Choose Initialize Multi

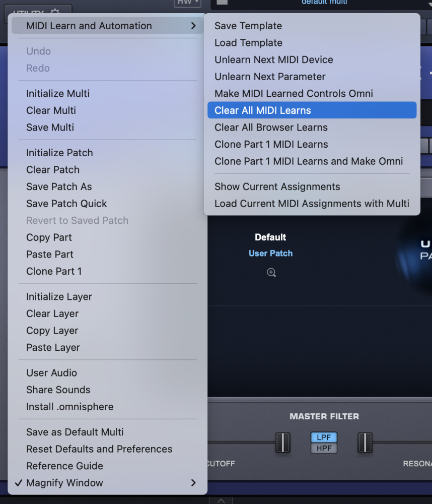108,94
